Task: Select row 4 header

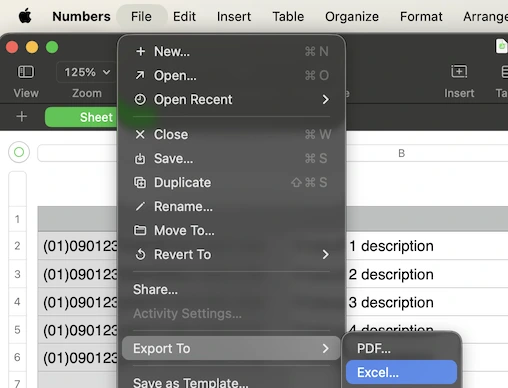Action: pos(17,302)
